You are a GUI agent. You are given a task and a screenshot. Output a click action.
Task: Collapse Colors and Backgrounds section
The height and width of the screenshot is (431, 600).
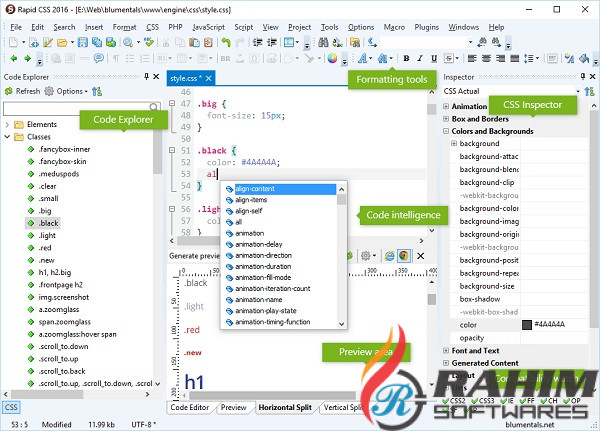(446, 131)
